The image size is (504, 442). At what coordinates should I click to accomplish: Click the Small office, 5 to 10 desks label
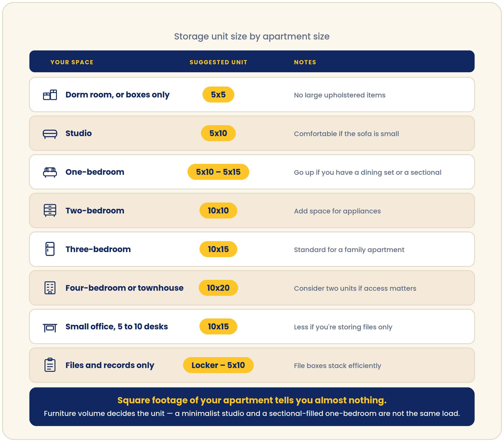[x=117, y=327]
